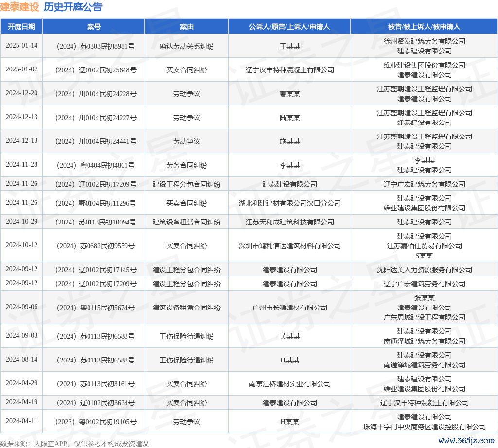Select case number "辽0102民初17145号"
The height and width of the screenshot is (448, 498).
pos(107,270)
